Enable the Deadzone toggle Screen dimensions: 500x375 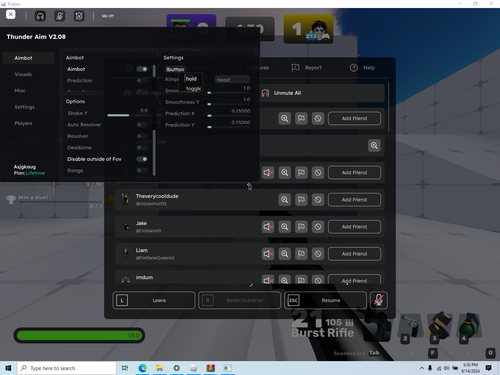[x=142, y=147]
